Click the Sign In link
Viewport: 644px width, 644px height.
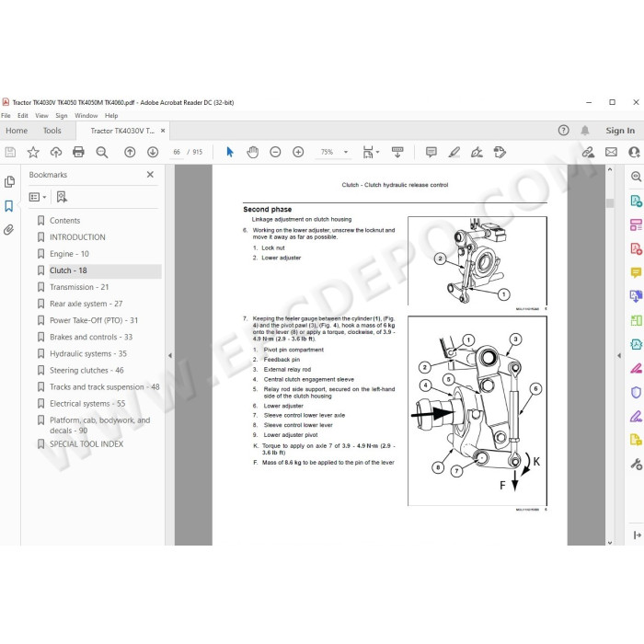coord(620,131)
